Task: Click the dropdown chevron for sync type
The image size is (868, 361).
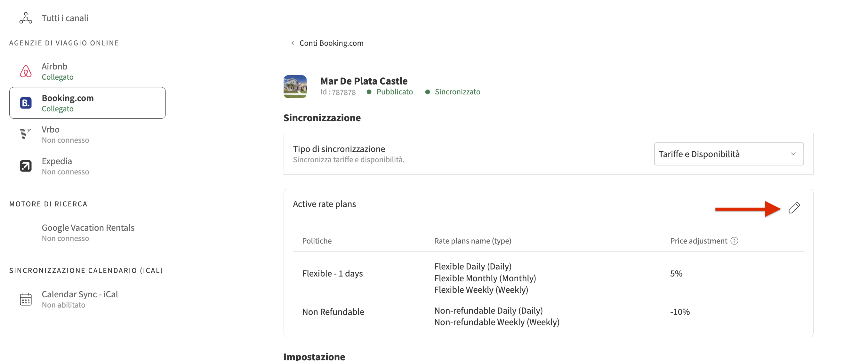Action: point(793,154)
